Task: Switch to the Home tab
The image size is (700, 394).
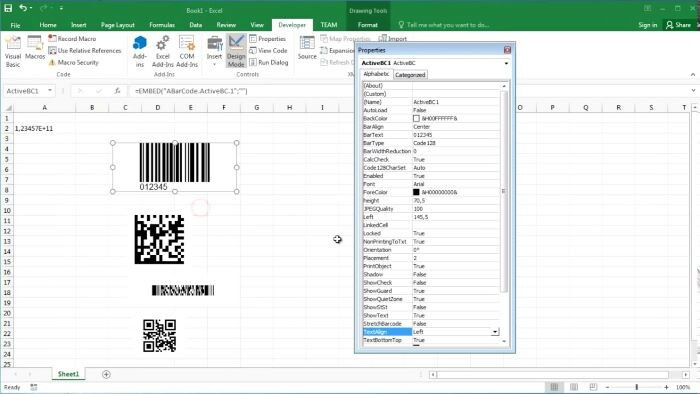Action: 48,25
